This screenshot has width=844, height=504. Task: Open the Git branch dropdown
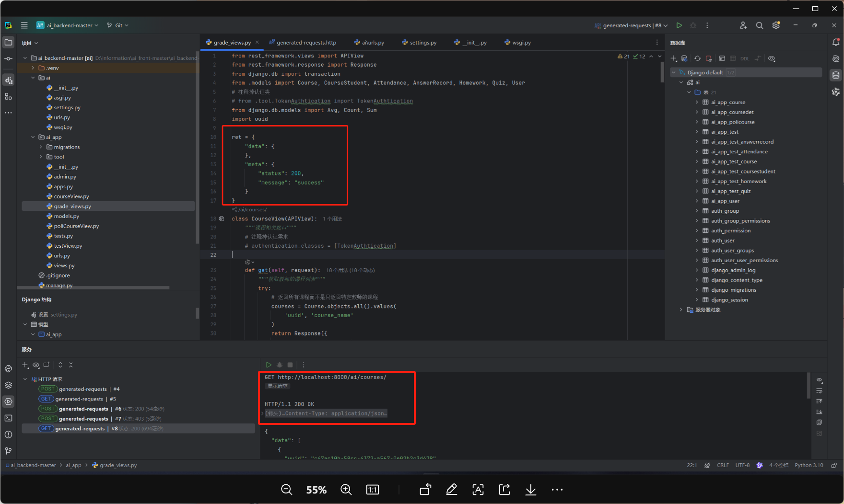[x=117, y=25]
